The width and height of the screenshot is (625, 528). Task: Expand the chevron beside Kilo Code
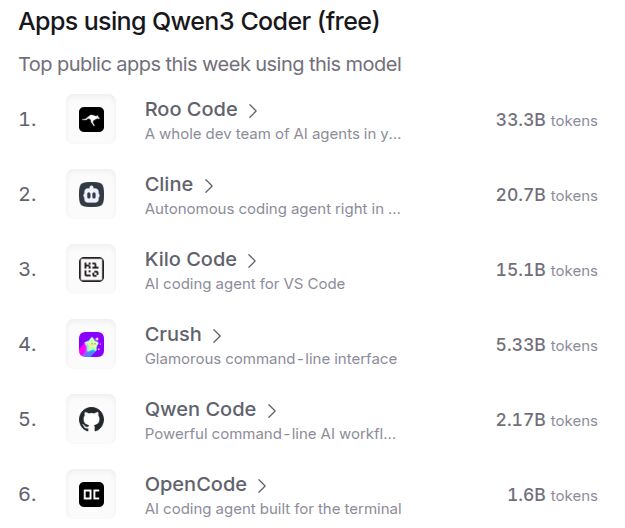pyautogui.click(x=252, y=261)
